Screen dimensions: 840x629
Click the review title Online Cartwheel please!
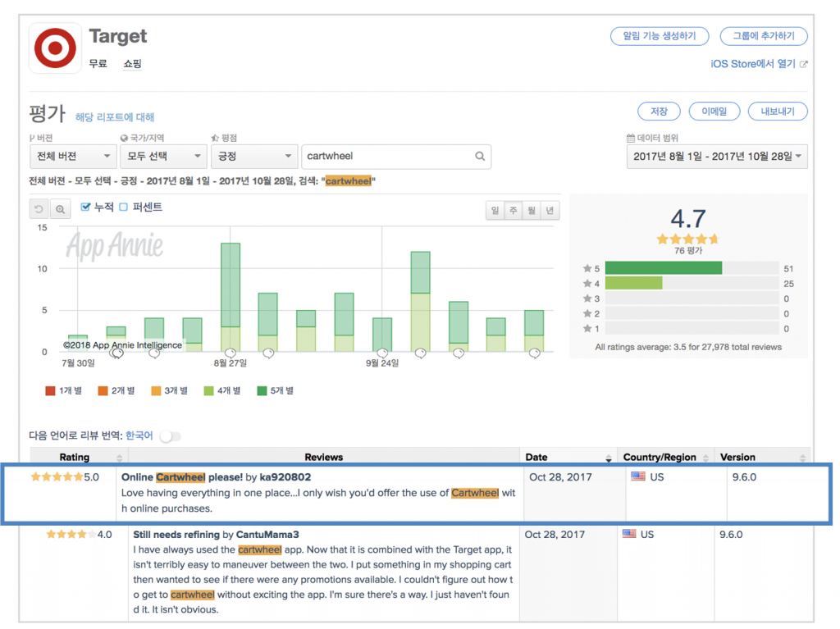tap(182, 476)
